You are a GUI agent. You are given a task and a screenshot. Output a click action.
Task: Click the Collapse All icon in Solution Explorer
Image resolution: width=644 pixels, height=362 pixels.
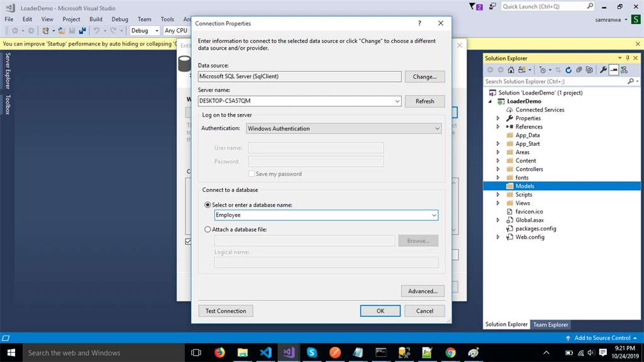click(x=579, y=70)
